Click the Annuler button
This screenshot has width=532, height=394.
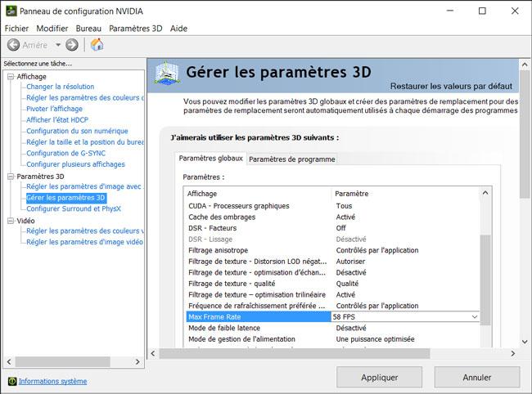(477, 378)
